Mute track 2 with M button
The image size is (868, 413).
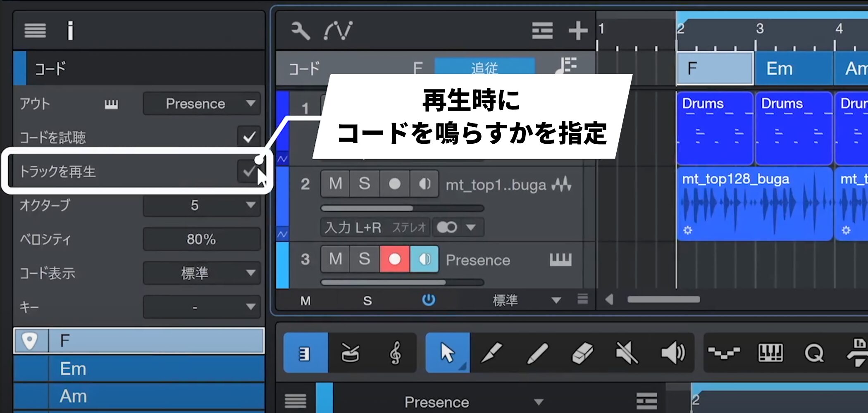(335, 184)
